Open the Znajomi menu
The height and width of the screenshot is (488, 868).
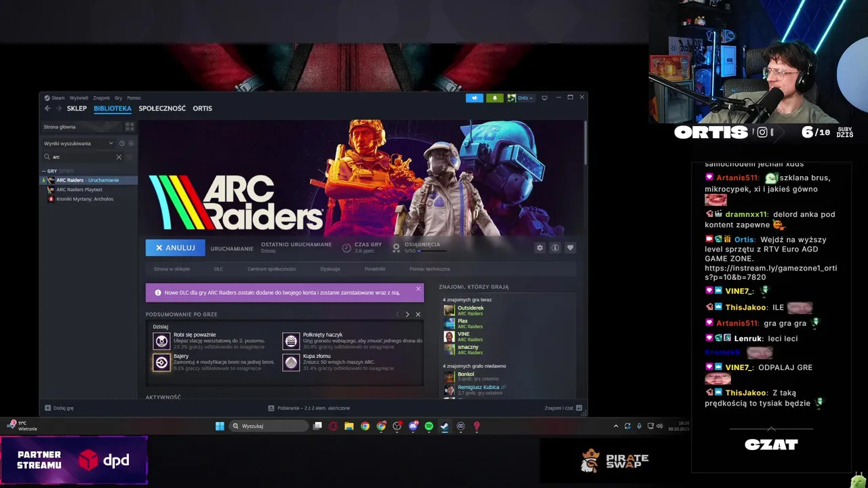click(101, 98)
